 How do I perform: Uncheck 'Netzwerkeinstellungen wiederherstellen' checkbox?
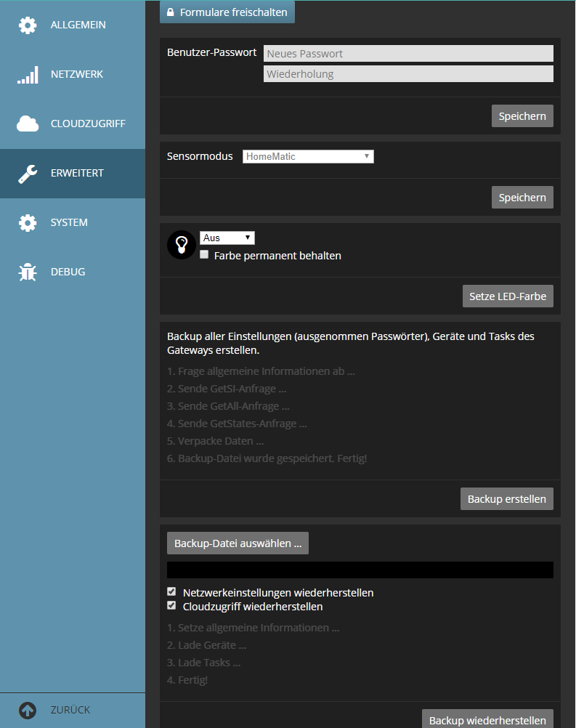coord(171,592)
